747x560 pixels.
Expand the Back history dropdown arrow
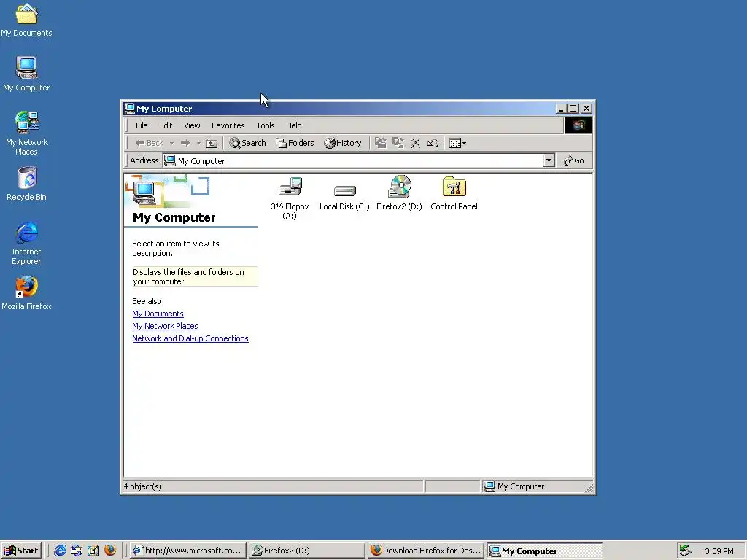click(172, 143)
